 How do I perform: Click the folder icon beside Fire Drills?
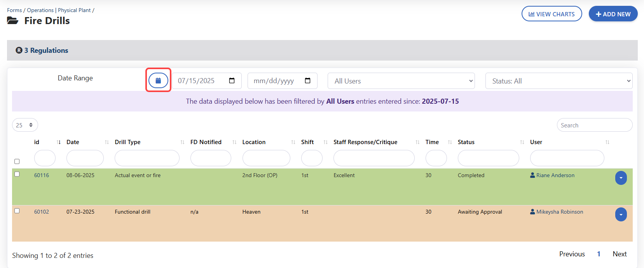(x=13, y=21)
